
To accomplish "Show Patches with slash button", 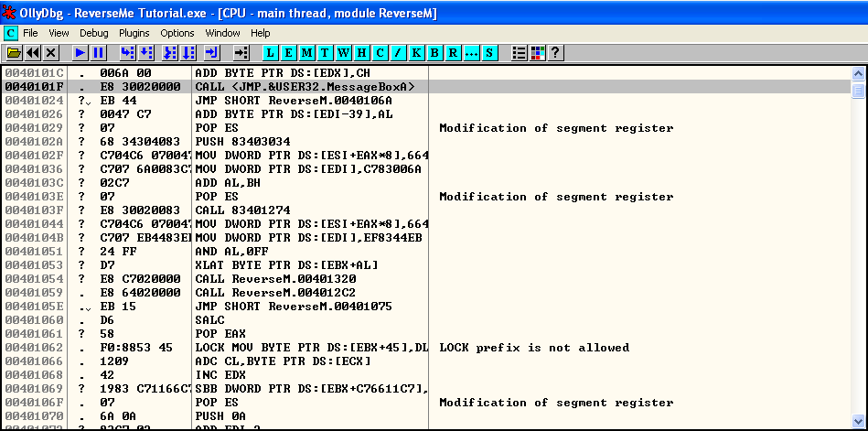I will (398, 53).
